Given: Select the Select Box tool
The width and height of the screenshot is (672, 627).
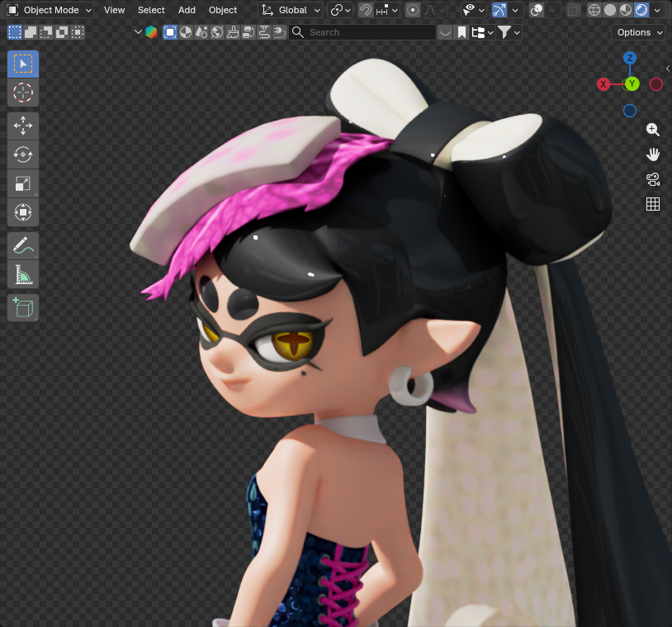Looking at the screenshot, I should click(x=23, y=64).
